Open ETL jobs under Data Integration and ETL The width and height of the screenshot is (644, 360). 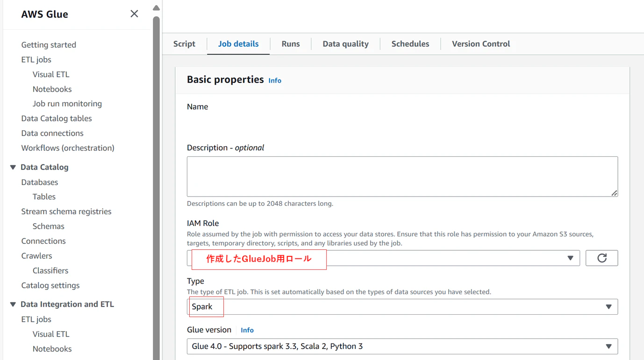click(36, 319)
